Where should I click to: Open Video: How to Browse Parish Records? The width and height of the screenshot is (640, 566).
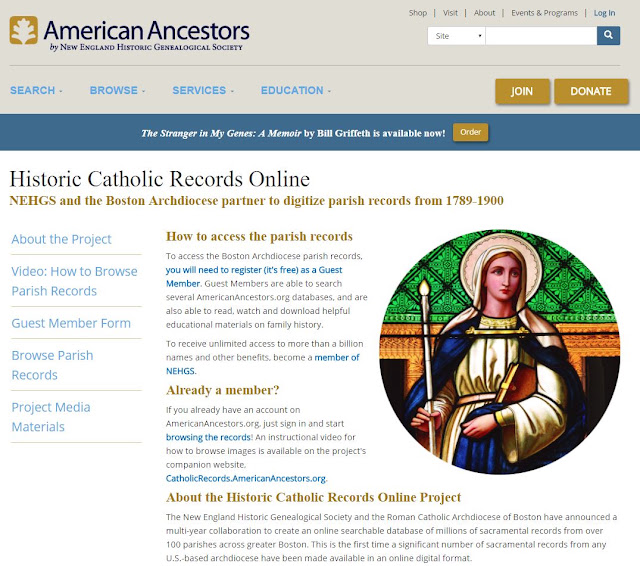point(74,281)
